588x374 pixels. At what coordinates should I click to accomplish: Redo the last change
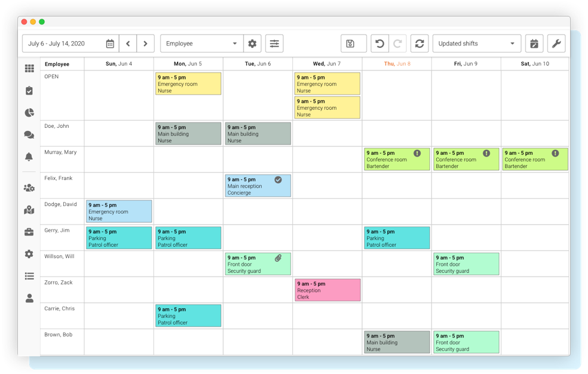pyautogui.click(x=397, y=44)
